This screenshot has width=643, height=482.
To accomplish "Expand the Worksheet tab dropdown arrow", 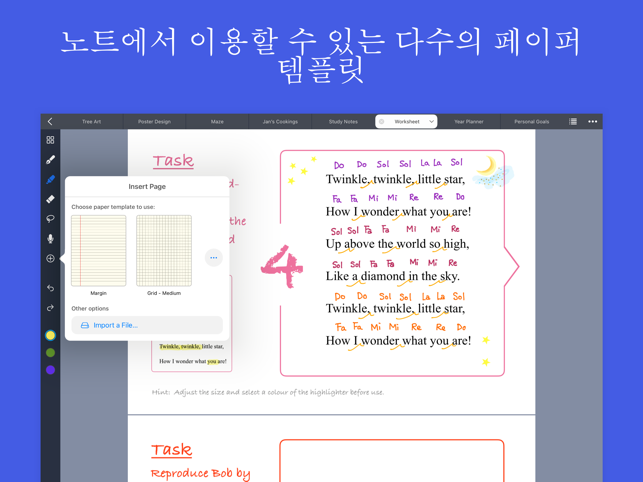I will 431,121.
